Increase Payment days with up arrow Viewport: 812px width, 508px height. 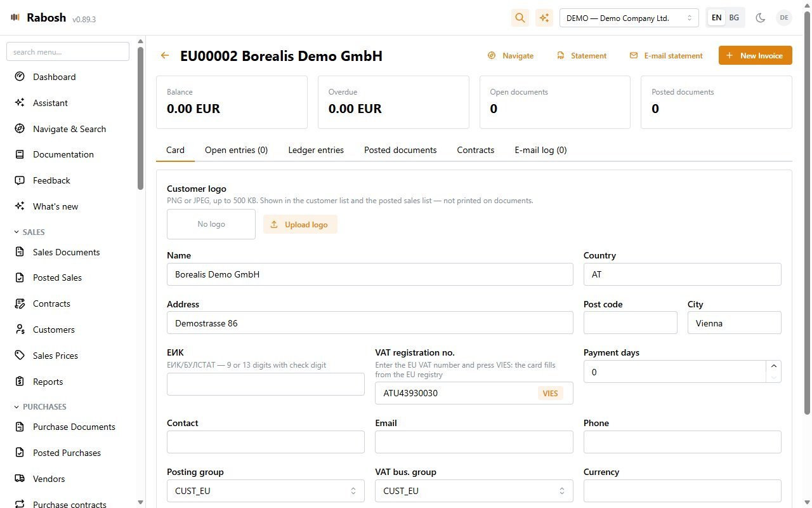click(x=773, y=366)
